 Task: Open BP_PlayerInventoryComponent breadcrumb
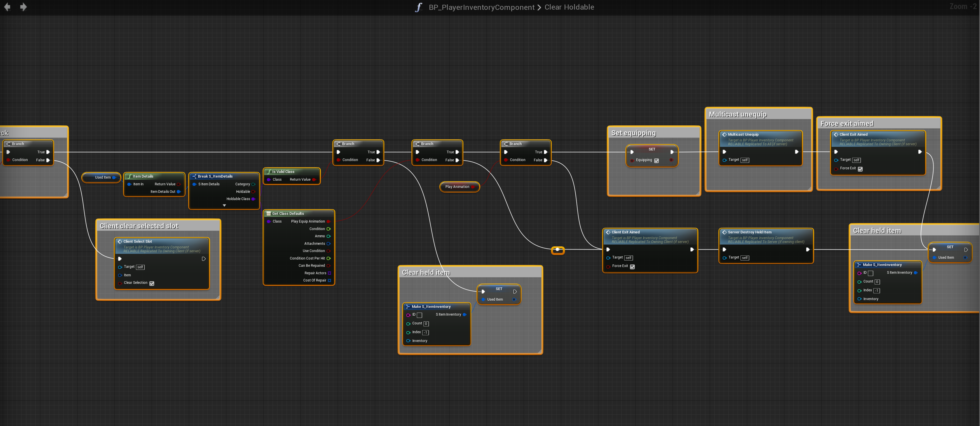coord(481,7)
